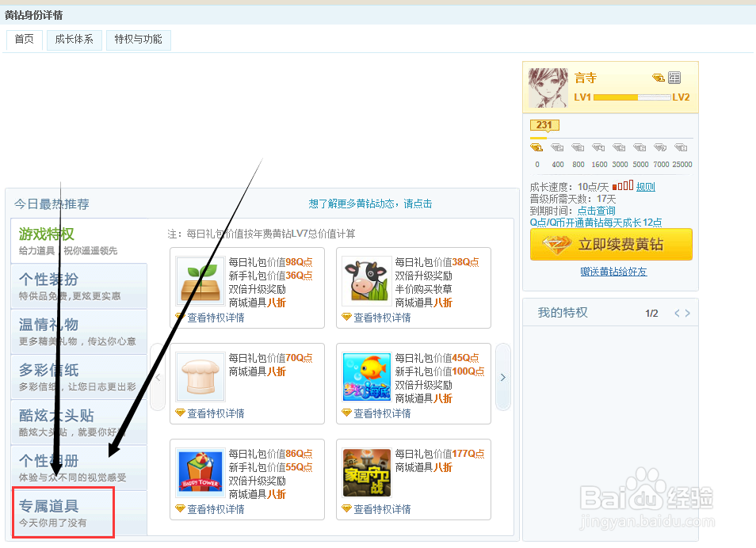Image resolution: width=756 pixels, height=548 pixels.
Task: Select the 游戏特权 category
Action: tap(79, 241)
